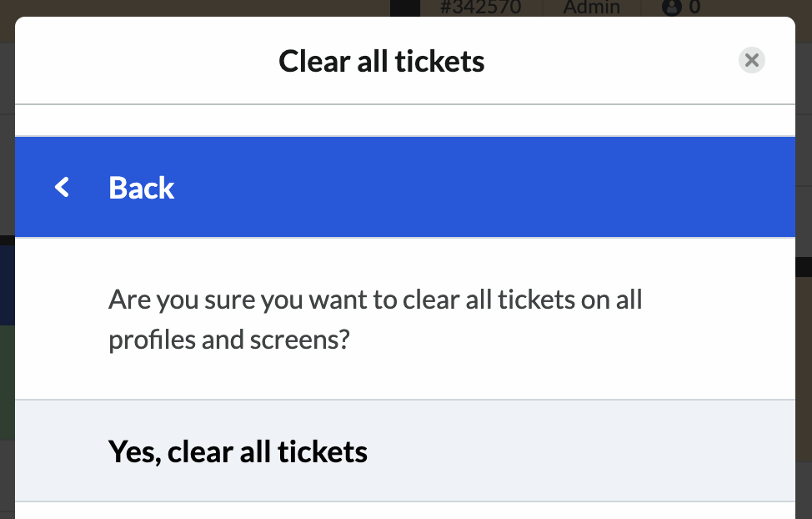Screen dimensions: 812x519
Task: Click the 0 count next to the user icon
Action: pyautogui.click(x=694, y=8)
